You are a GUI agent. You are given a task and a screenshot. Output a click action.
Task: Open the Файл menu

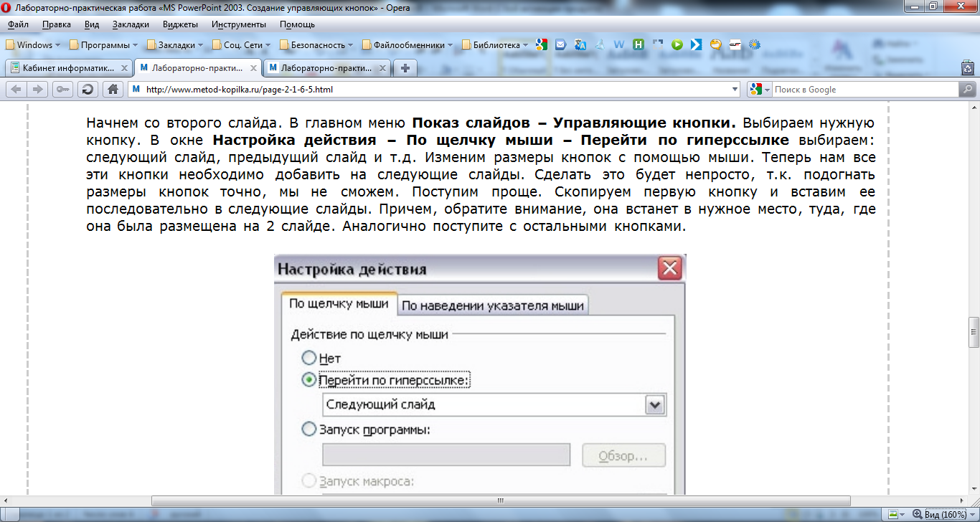(18, 24)
